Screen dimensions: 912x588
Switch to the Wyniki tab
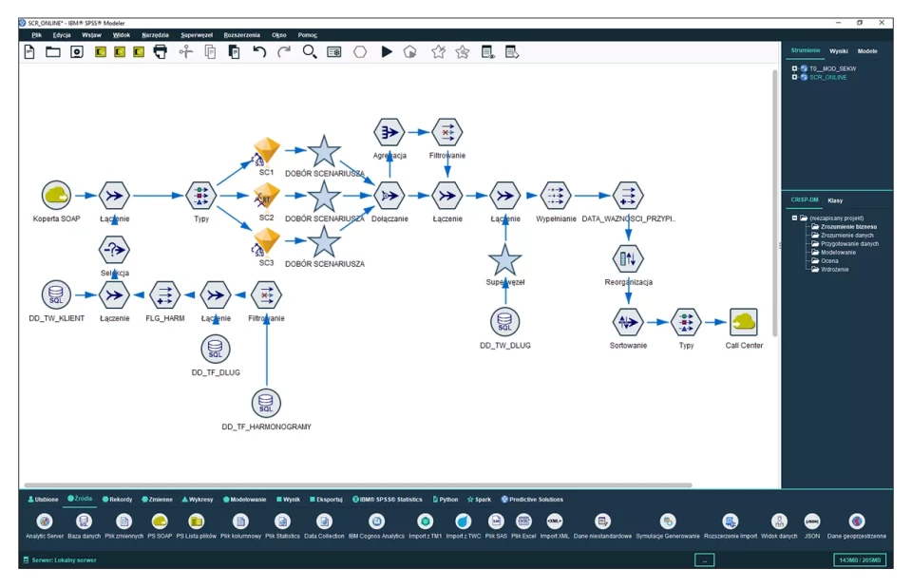838,50
